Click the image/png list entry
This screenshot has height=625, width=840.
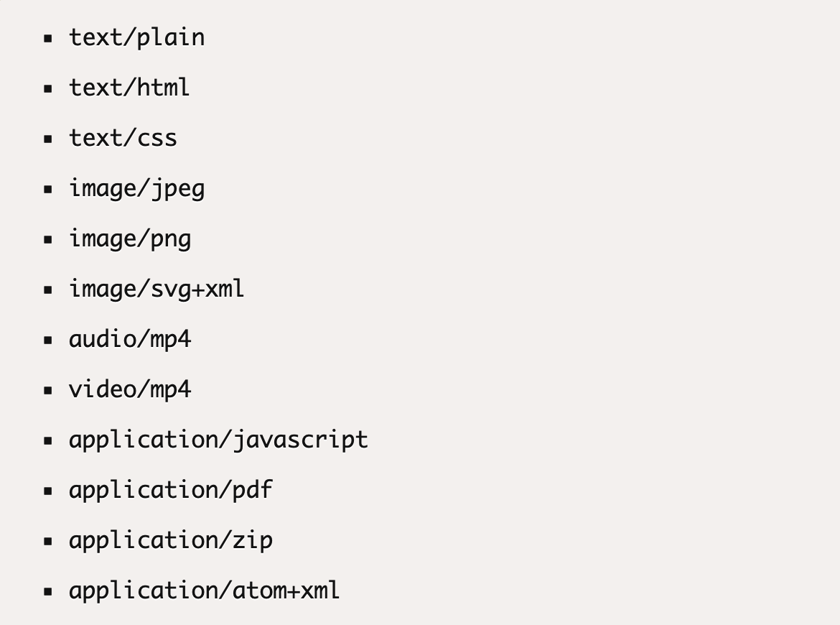coord(130,240)
